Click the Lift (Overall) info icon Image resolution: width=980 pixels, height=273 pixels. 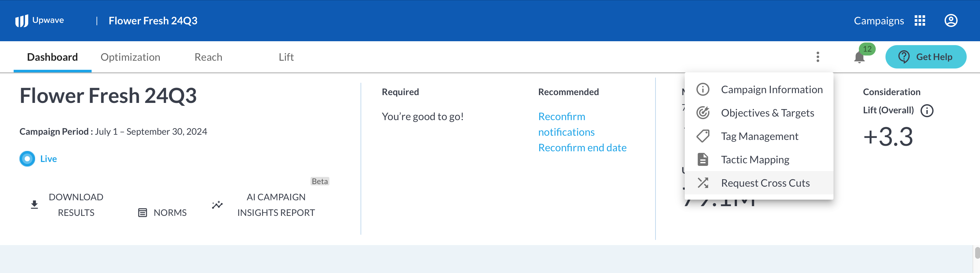click(927, 111)
